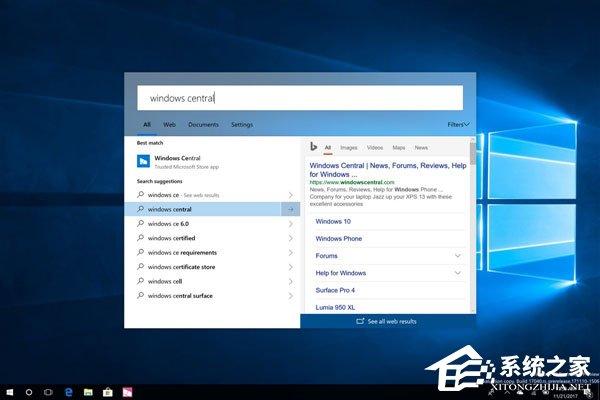Click magnifier icon beside windows certified

140,238
